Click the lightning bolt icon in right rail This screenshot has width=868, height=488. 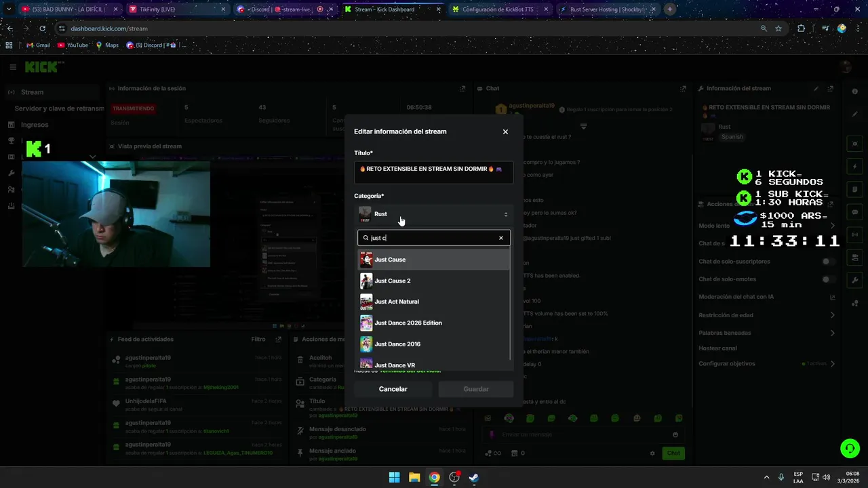pyautogui.click(x=854, y=166)
